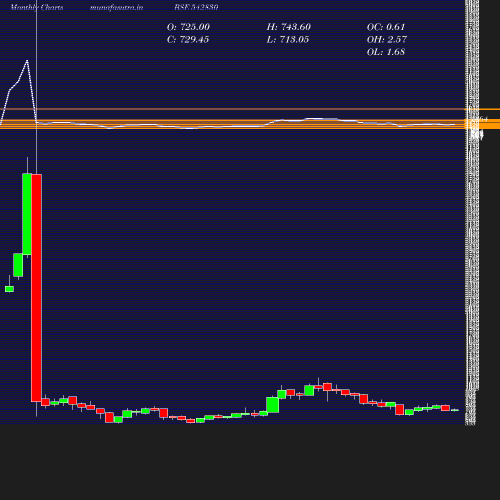
Task: Click the tallest red candlestick bar
Action: [x=36, y=288]
